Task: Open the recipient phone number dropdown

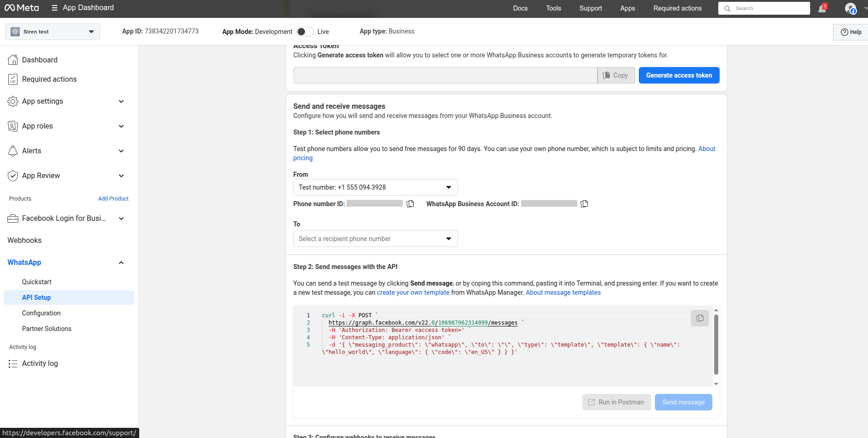Action: [x=375, y=239]
